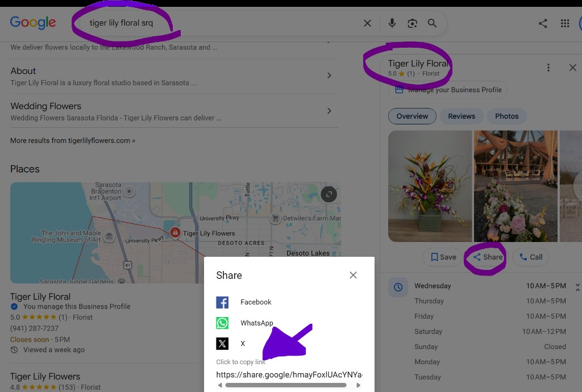This screenshot has width=582, height=392.
Task: Close the Share dialog
Action: pyautogui.click(x=353, y=275)
